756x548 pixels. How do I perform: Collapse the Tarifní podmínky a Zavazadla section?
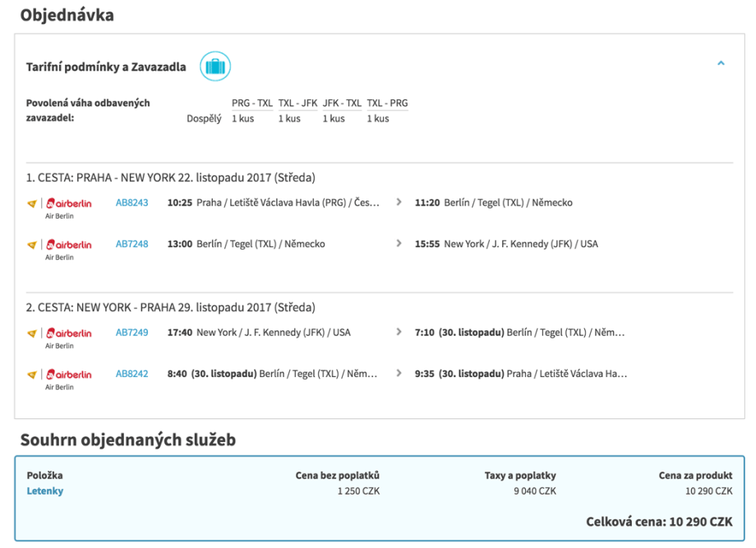(721, 63)
